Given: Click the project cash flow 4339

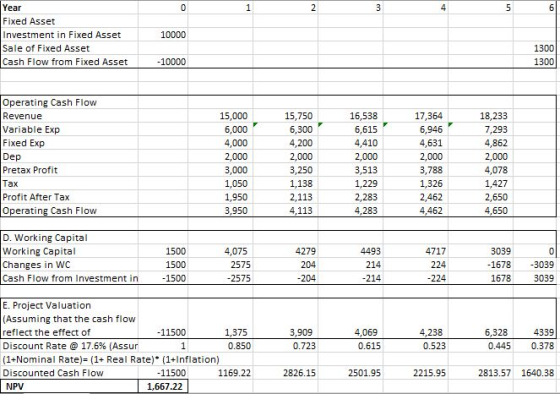Looking at the screenshot, I should point(544,332).
